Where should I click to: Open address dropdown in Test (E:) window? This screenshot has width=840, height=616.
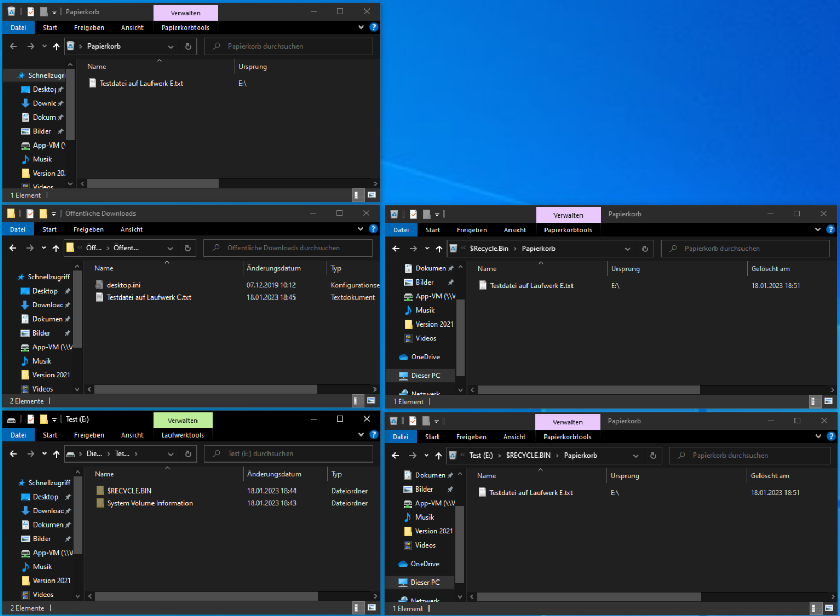[171, 454]
